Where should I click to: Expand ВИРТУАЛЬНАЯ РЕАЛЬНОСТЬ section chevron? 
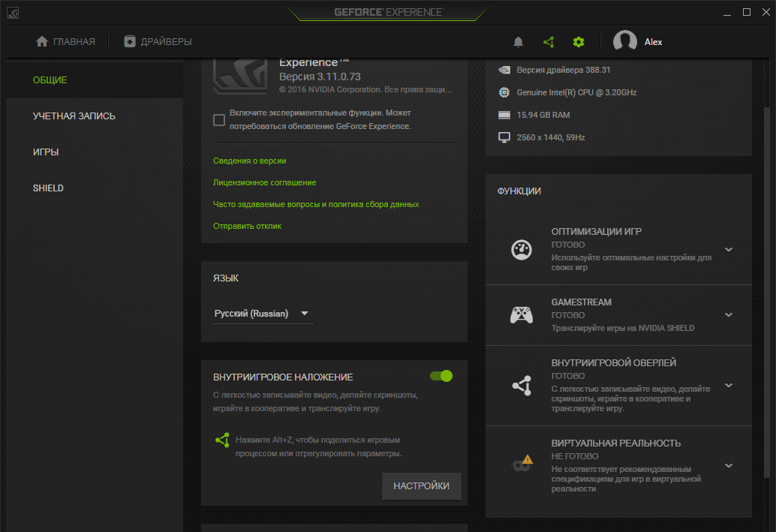click(x=729, y=465)
